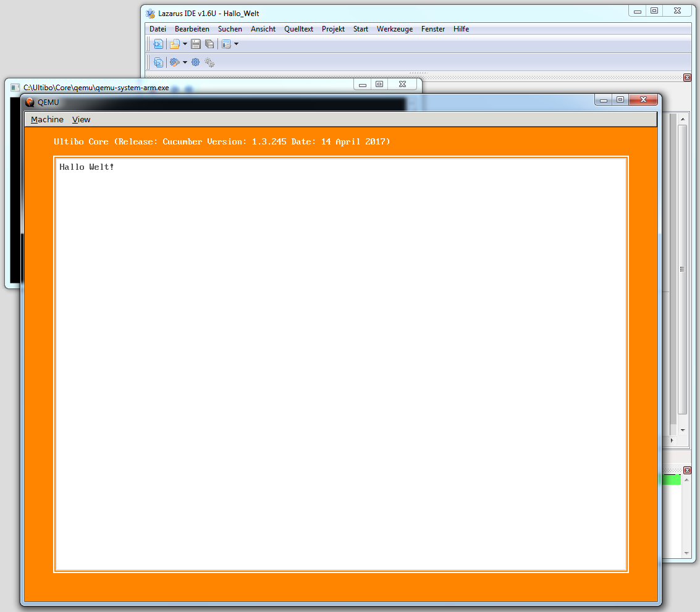Click the open file folder icon
700x612 pixels.
[175, 44]
